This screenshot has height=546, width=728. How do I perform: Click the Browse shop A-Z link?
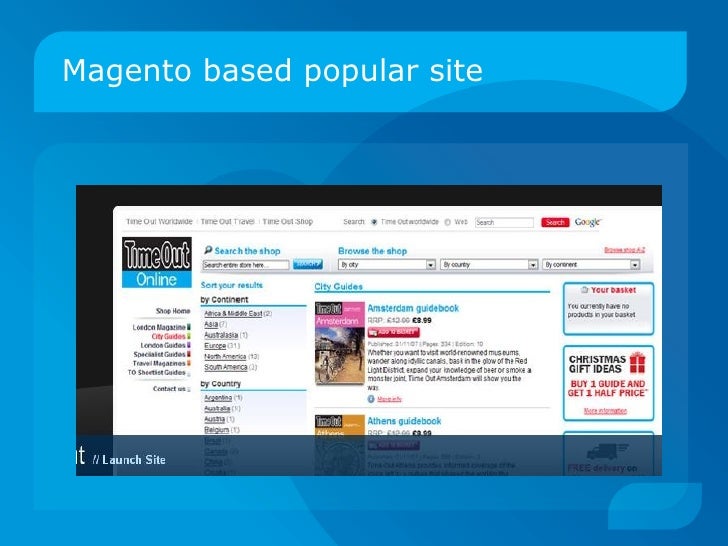[624, 250]
